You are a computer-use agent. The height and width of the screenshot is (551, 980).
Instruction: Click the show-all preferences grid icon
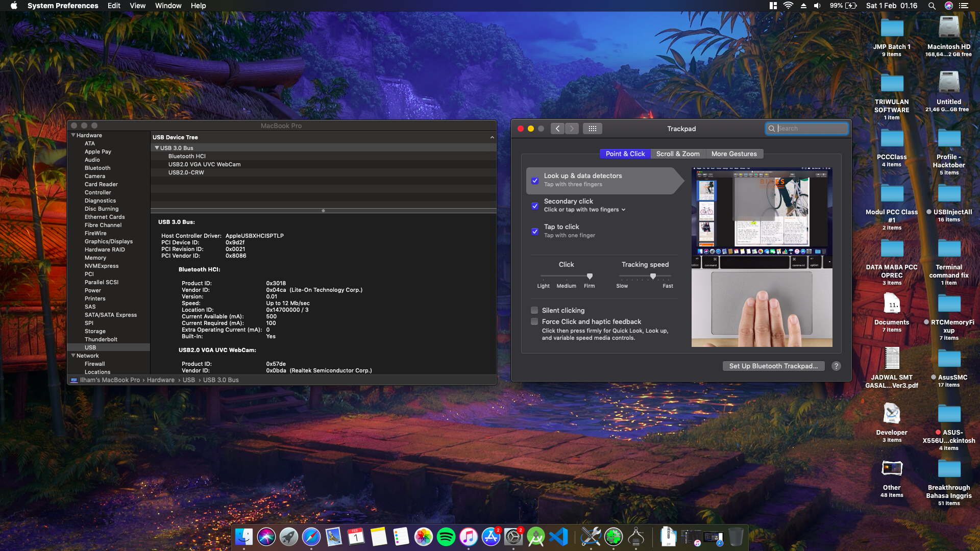pyautogui.click(x=592, y=129)
